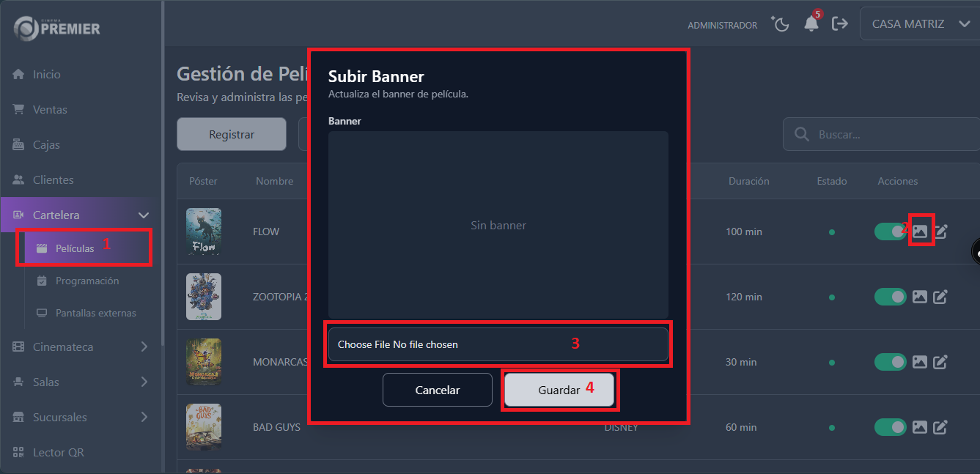Click Choose File to select a banner
The height and width of the screenshot is (474, 980).
point(364,344)
